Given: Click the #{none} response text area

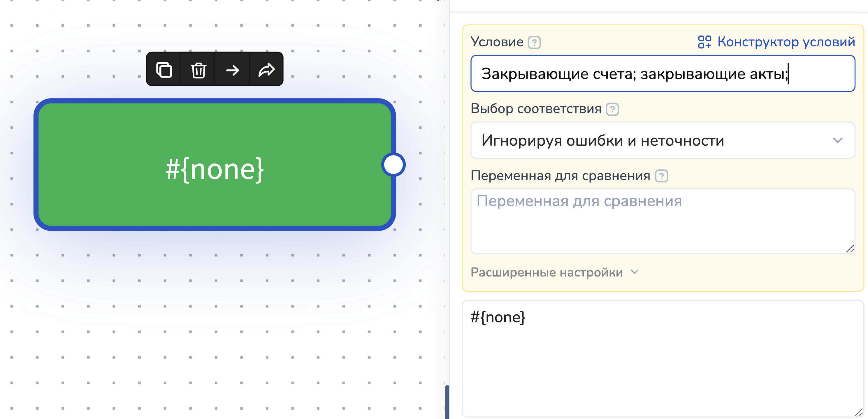Looking at the screenshot, I should click(x=663, y=359).
